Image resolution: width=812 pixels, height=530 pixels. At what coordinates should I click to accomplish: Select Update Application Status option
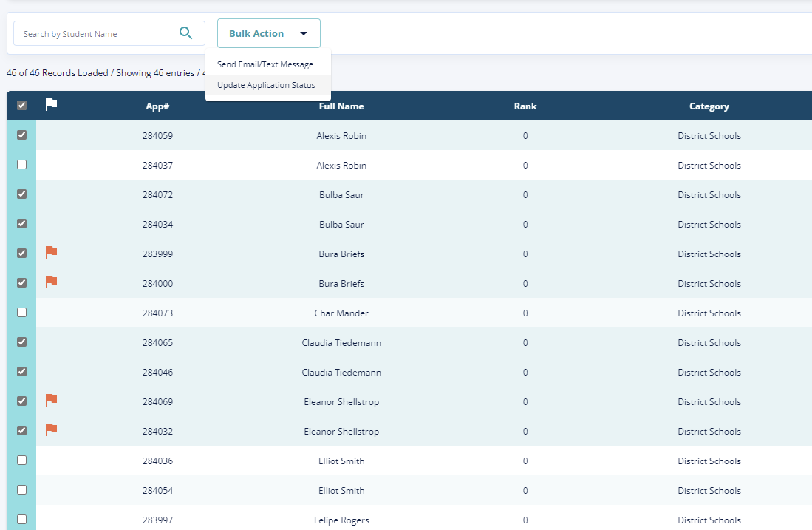pyautogui.click(x=266, y=85)
